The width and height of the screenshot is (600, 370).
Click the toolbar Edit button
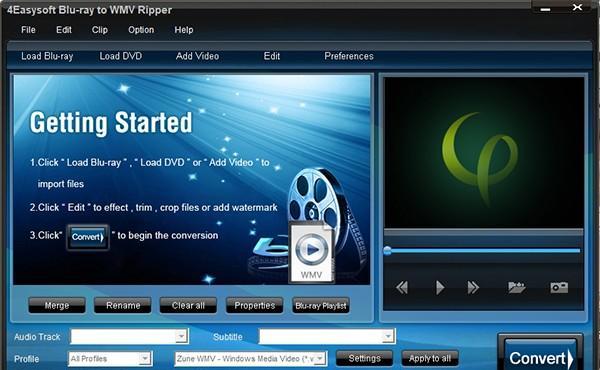(x=272, y=56)
